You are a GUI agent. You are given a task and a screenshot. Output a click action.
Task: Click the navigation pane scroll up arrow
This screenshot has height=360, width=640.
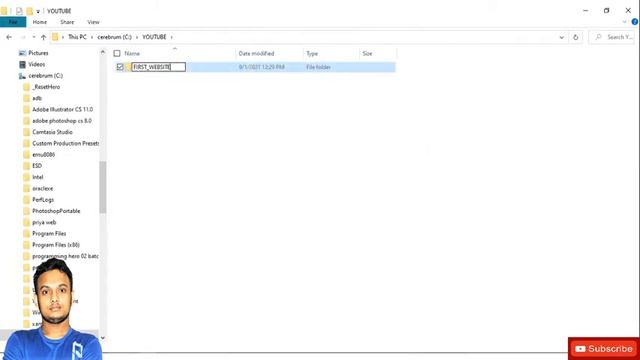coord(102,52)
